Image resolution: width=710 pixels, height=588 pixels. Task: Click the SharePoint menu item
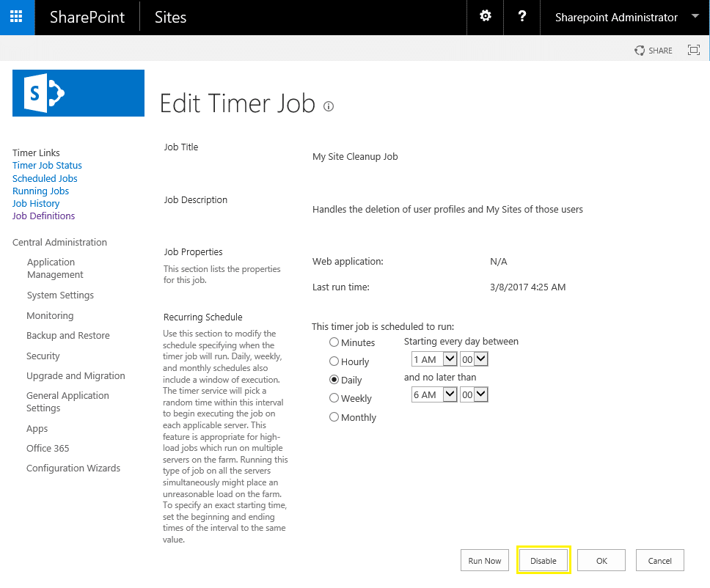click(x=87, y=17)
